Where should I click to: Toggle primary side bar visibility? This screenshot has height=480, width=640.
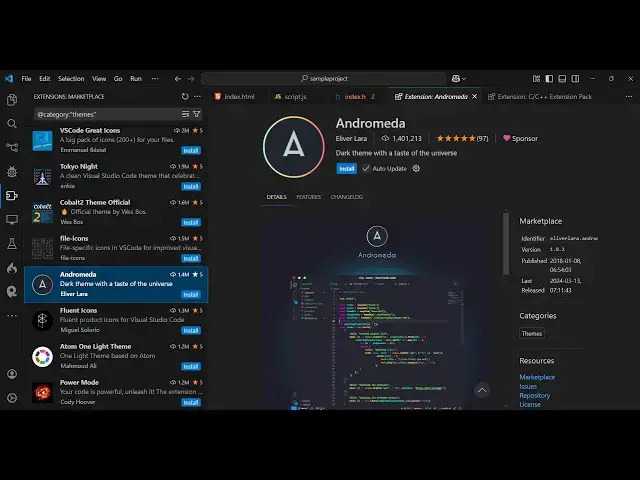coord(549,78)
